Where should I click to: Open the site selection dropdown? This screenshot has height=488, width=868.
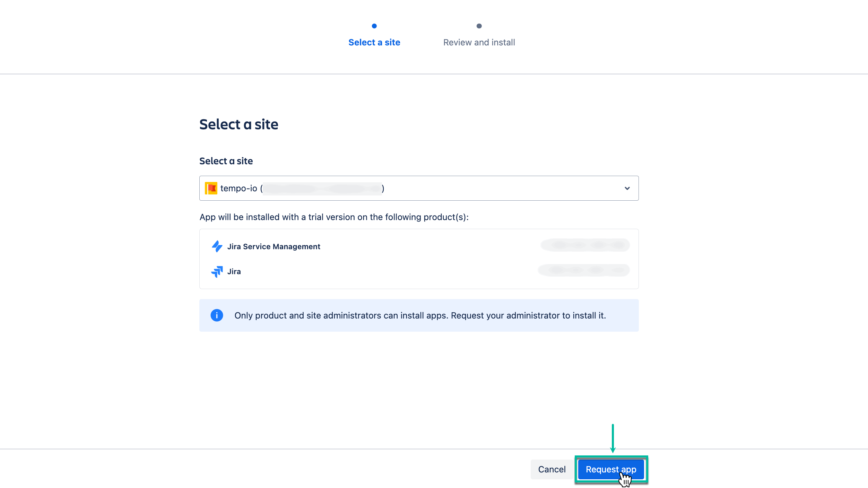click(x=419, y=188)
